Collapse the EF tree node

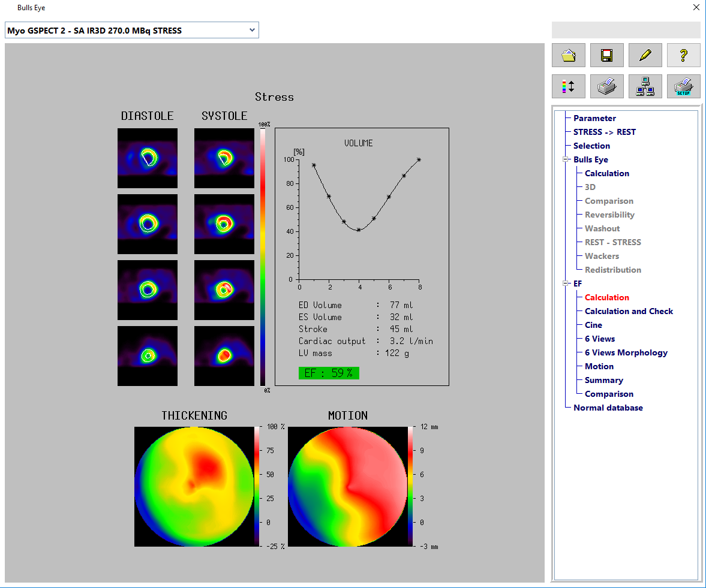click(x=565, y=284)
